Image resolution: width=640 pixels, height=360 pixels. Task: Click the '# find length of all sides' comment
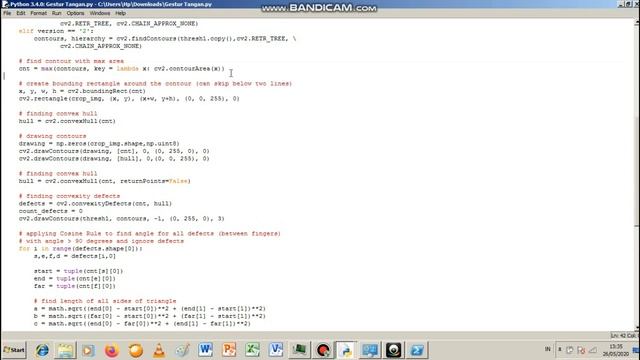(105, 301)
